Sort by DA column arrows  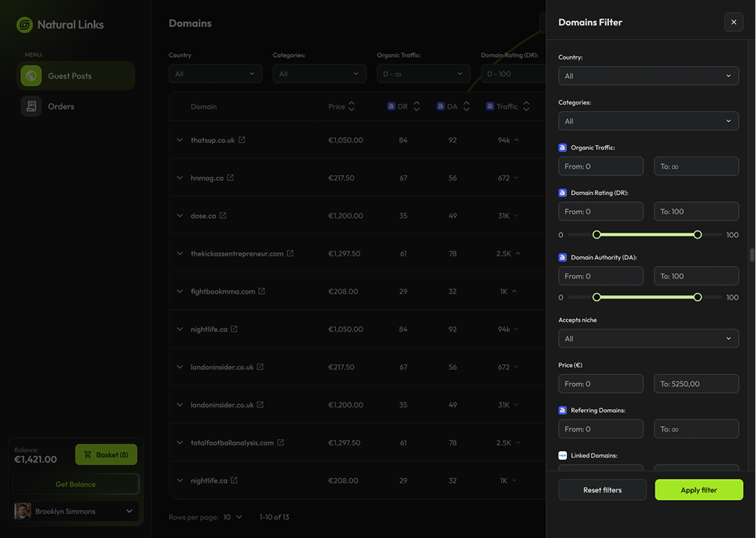tap(466, 106)
